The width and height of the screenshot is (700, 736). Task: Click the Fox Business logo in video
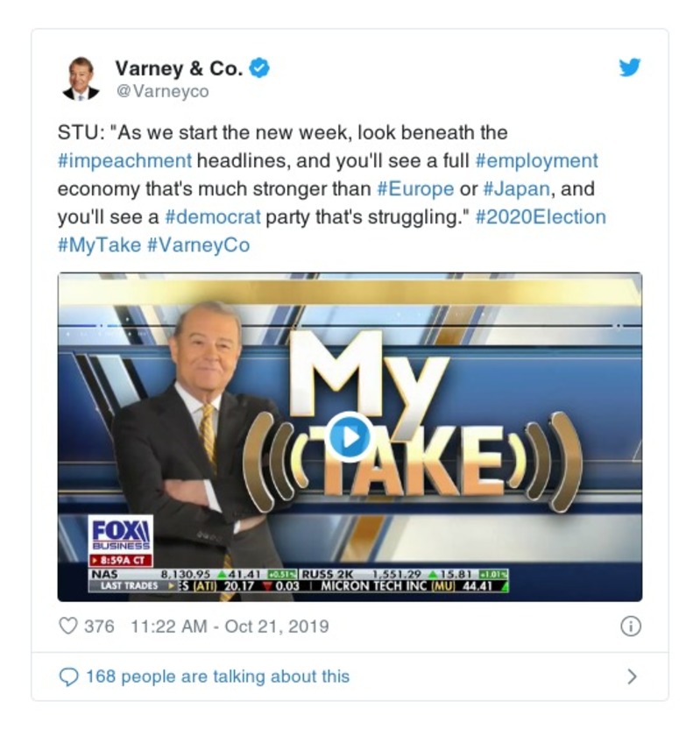(x=121, y=535)
